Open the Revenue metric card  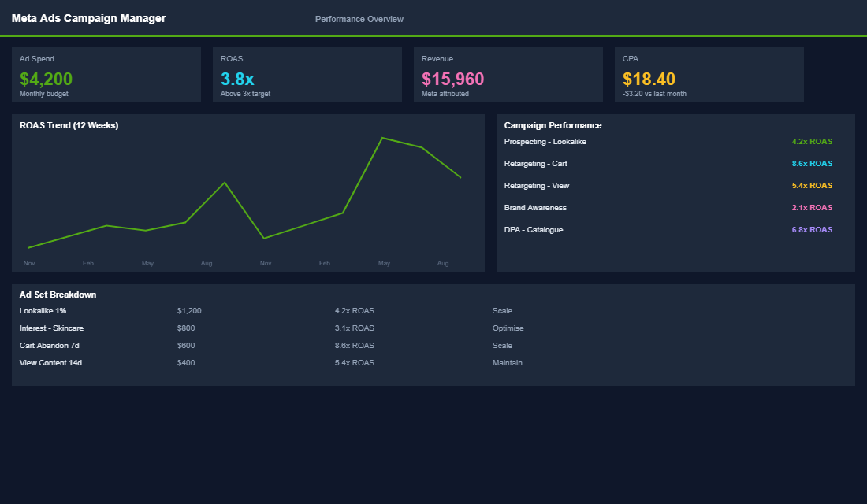coord(508,75)
